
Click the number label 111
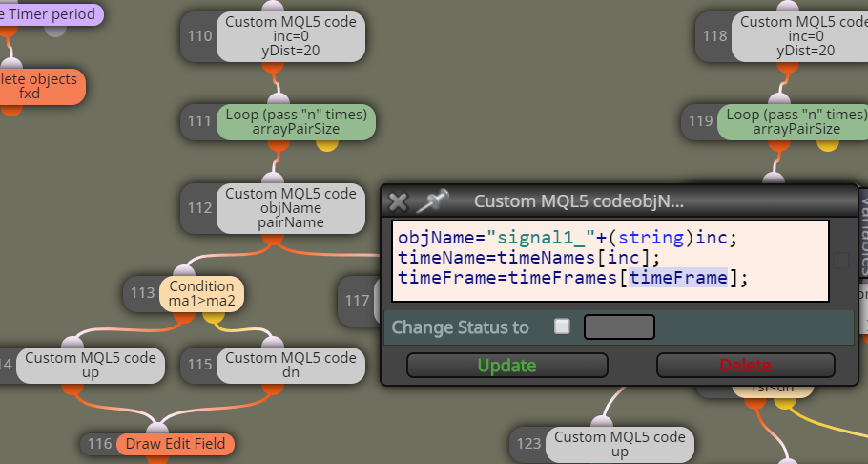[x=200, y=121]
